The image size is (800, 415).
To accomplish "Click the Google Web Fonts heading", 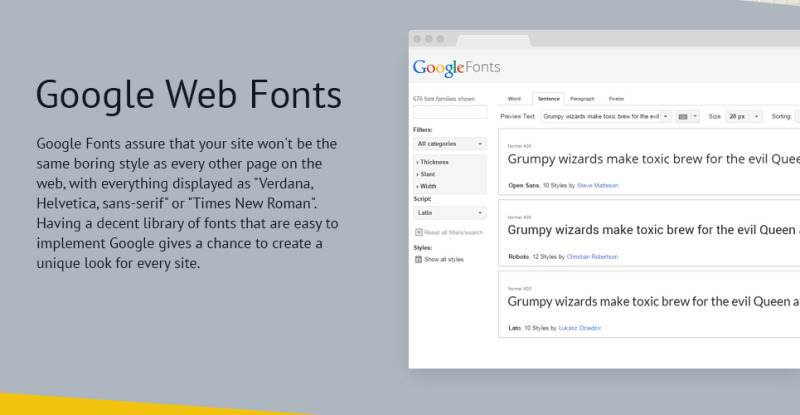I will click(x=189, y=95).
